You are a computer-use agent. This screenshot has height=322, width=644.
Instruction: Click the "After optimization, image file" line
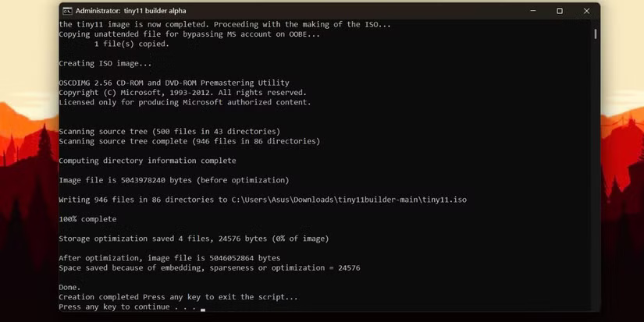[x=169, y=258]
